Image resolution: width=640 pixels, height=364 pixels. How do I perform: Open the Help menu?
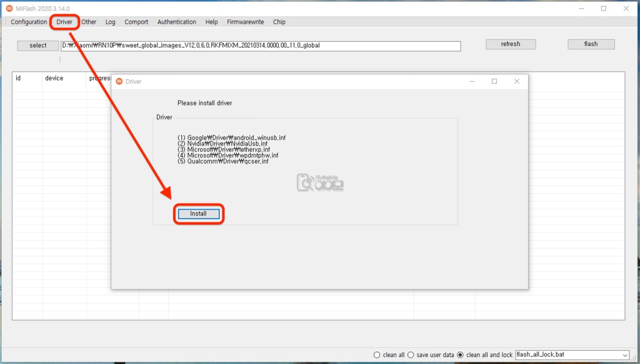pos(211,22)
